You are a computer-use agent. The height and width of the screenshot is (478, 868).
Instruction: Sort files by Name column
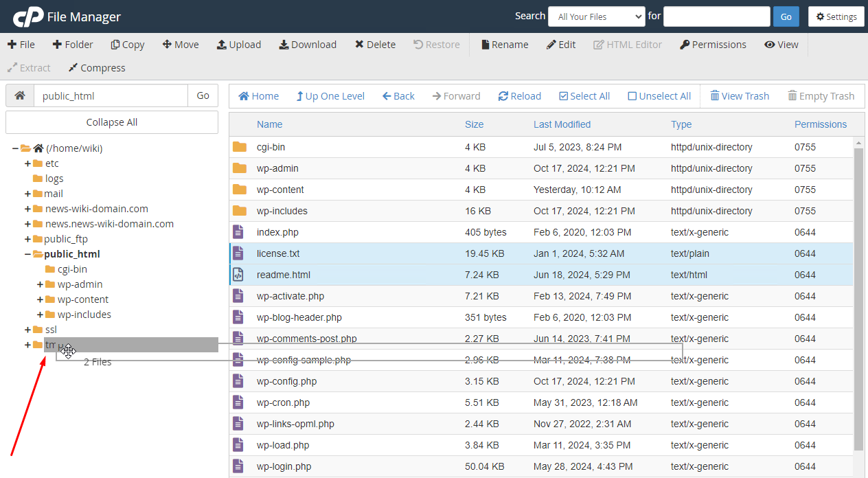point(270,124)
